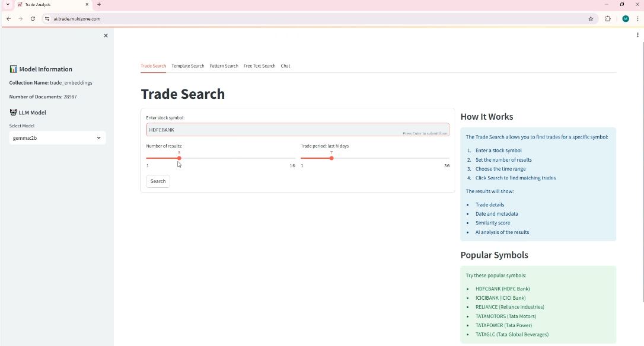Image resolution: width=644 pixels, height=346 pixels.
Task: Click the browser forward arrow
Action: 21,19
